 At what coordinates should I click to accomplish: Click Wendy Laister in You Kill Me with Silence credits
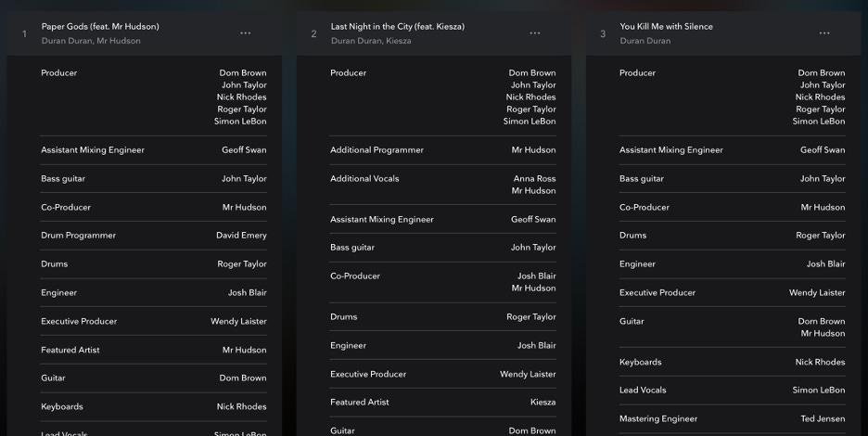[x=817, y=292]
